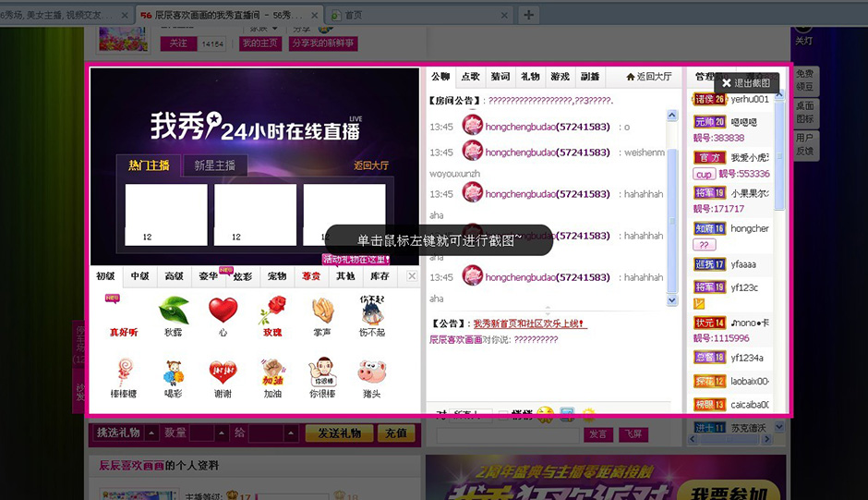Click the 充值 recharge button
The image size is (868, 500).
pos(396,433)
